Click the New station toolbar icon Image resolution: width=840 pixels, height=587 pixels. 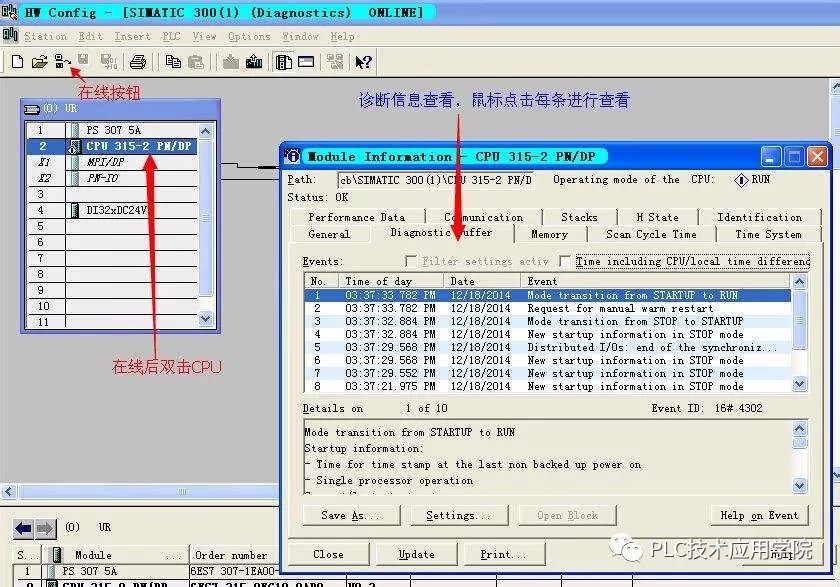pyautogui.click(x=17, y=62)
